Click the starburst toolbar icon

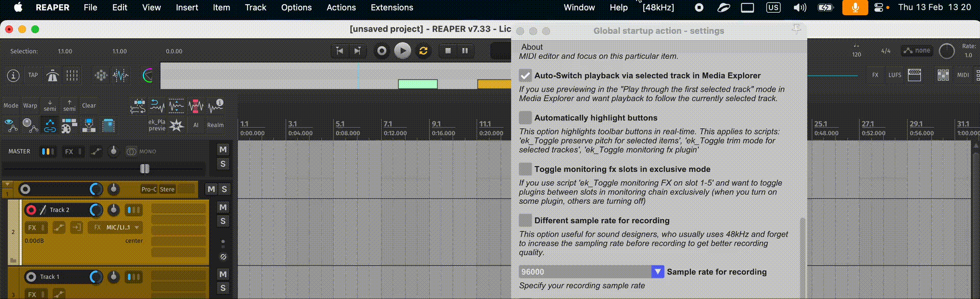coord(177,125)
